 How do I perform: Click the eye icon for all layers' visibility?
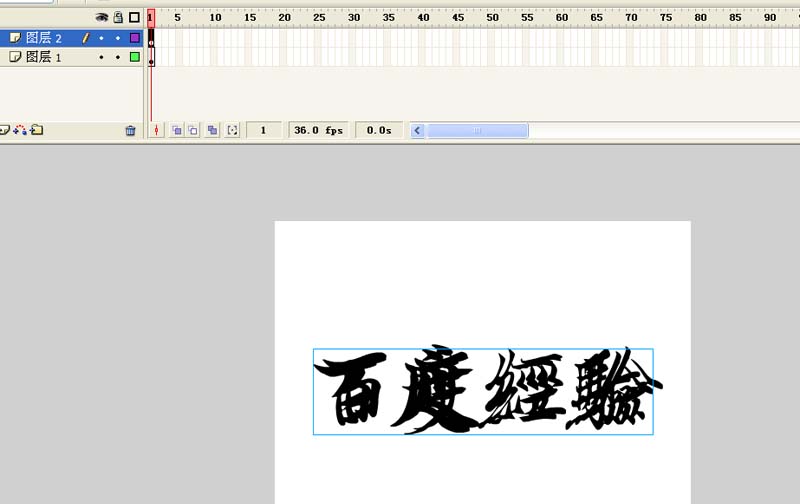coord(102,17)
